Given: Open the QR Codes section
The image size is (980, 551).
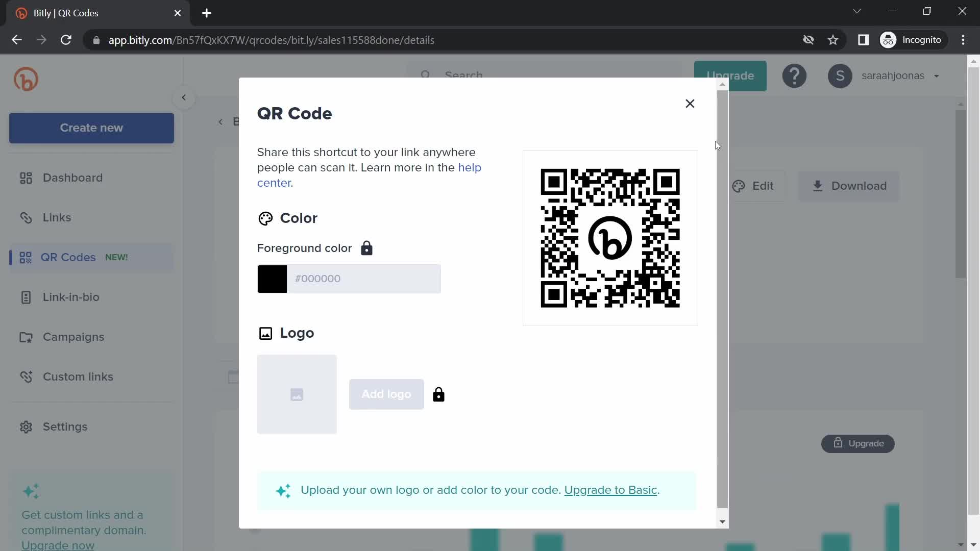Looking at the screenshot, I should (x=68, y=257).
